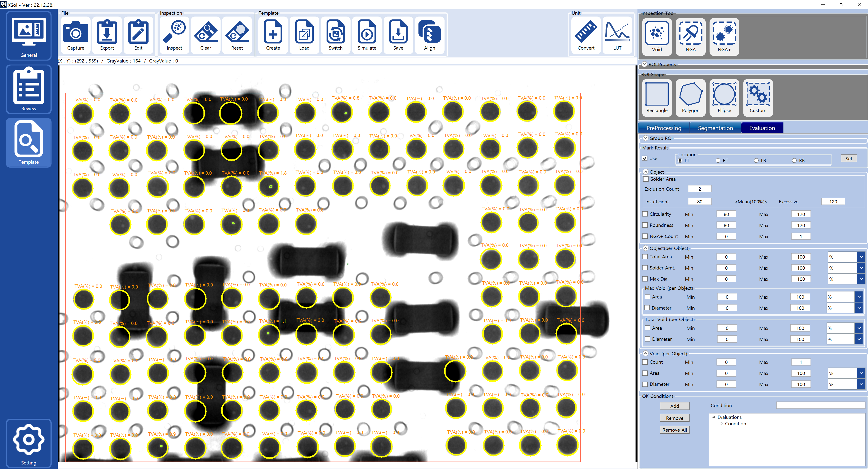Image resolution: width=868 pixels, height=469 pixels.
Task: Open the Review sidebar page
Action: point(29,90)
